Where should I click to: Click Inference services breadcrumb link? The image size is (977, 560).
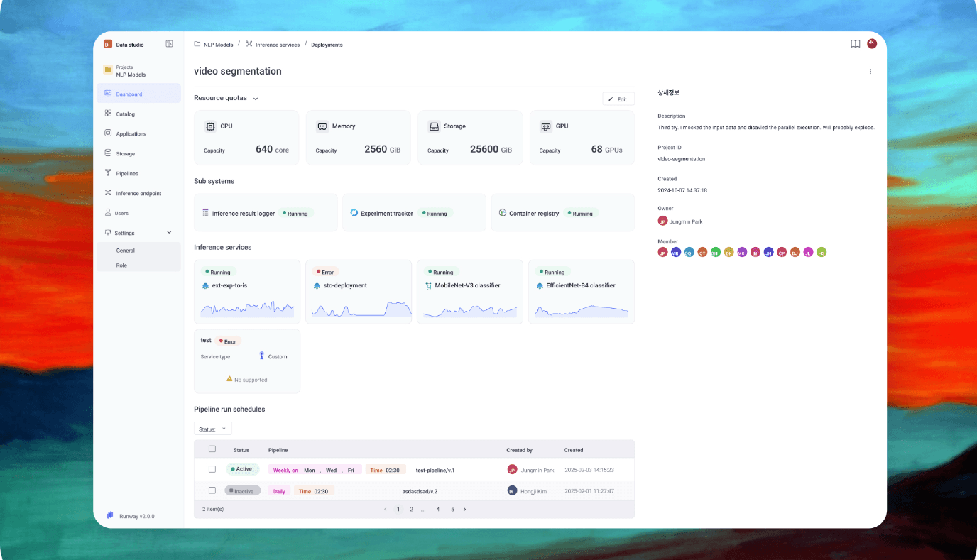tap(277, 45)
